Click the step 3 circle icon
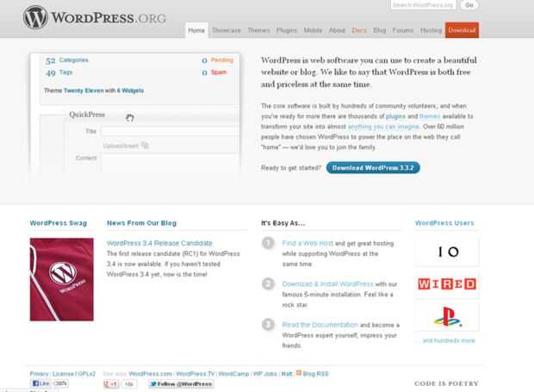Screen dimensions: 534x392 coord(268,324)
